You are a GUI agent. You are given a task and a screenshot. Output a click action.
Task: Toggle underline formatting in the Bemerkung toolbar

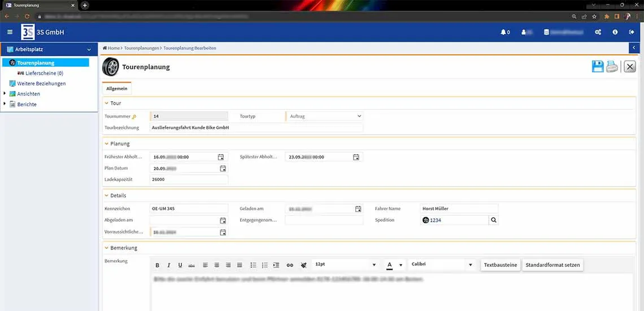coord(180,265)
